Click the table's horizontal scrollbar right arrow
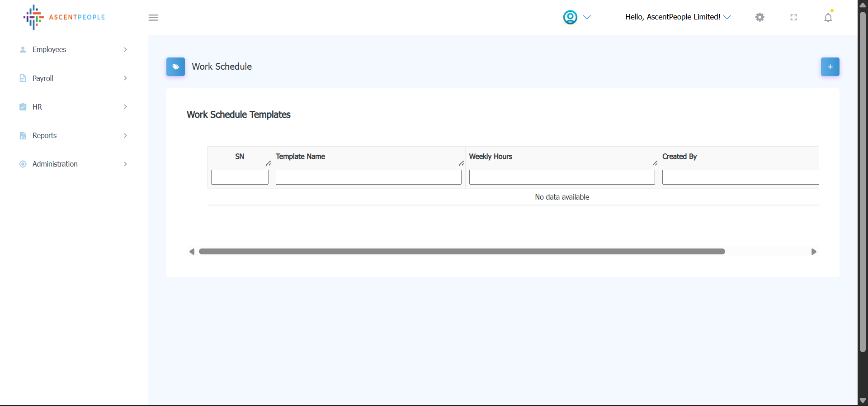Image resolution: width=868 pixels, height=406 pixels. coord(813,252)
